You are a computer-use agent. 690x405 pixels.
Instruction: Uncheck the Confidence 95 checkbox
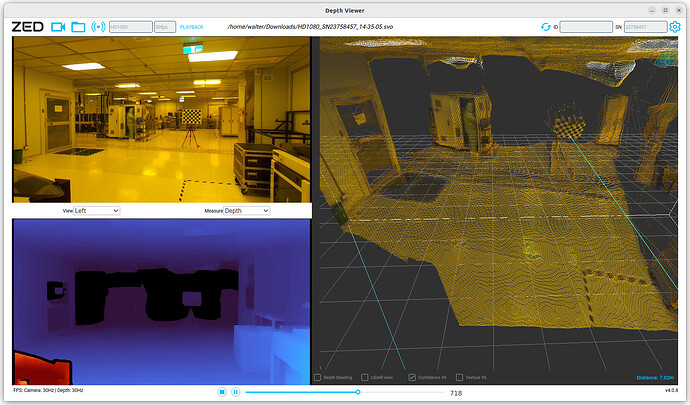(x=412, y=377)
